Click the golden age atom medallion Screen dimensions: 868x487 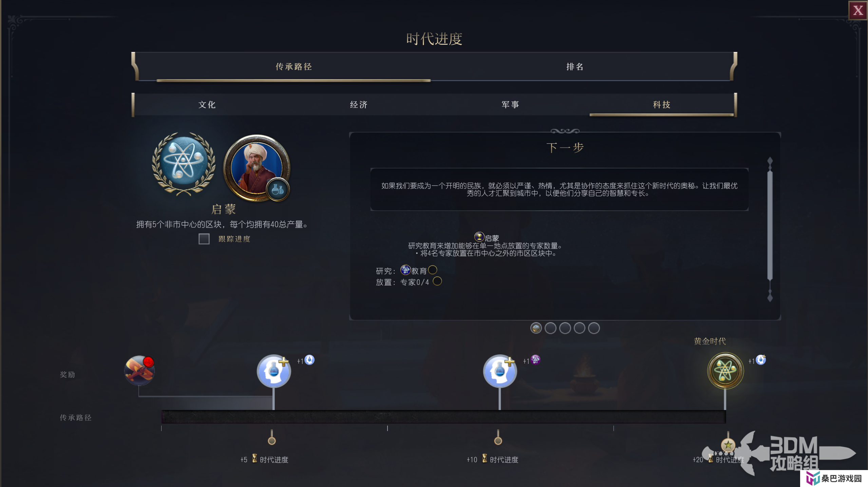[x=725, y=371]
